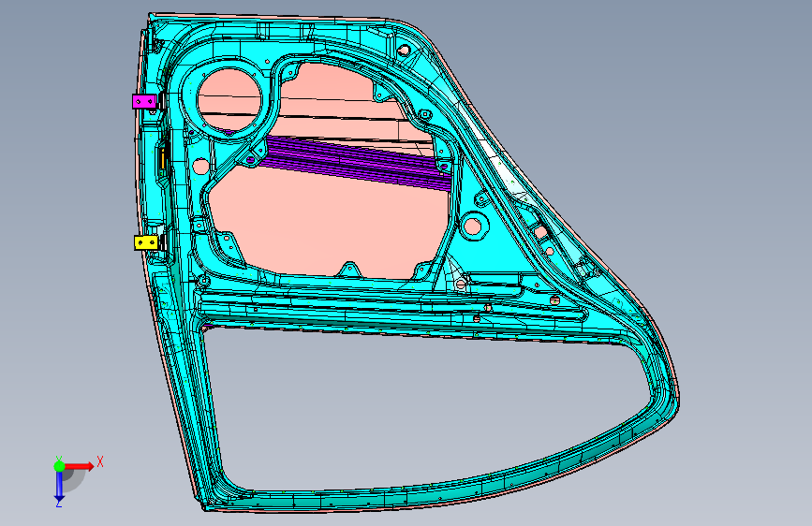Viewport: 812px width, 526px height.
Task: Pick the round hole right of the main cutout
Action: tap(473, 226)
